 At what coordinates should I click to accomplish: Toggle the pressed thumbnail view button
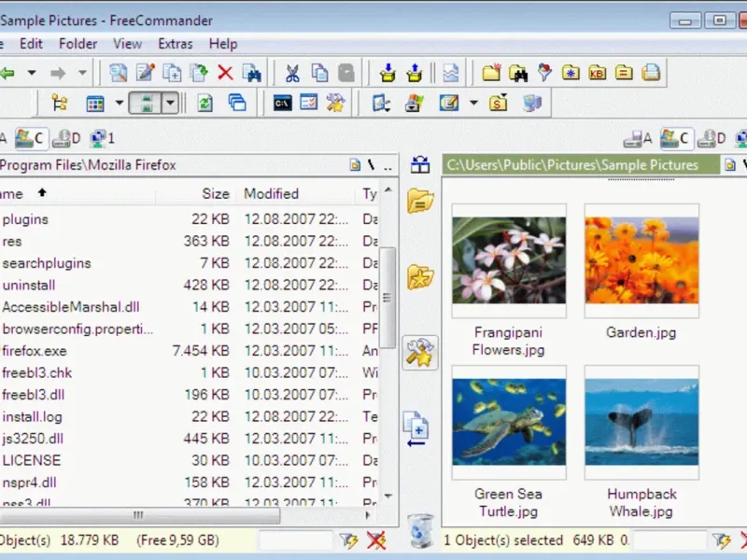pyautogui.click(x=146, y=103)
